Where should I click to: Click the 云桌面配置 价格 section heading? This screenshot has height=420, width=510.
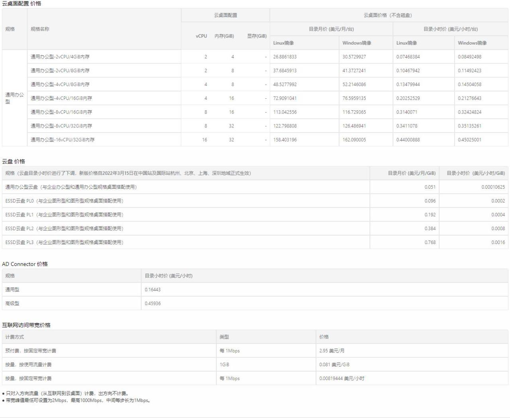click(22, 4)
